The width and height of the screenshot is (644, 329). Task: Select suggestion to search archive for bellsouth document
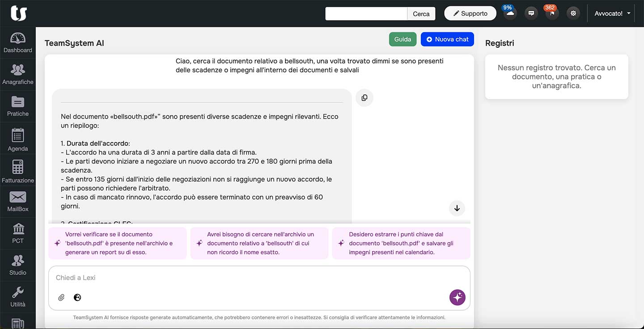259,243
